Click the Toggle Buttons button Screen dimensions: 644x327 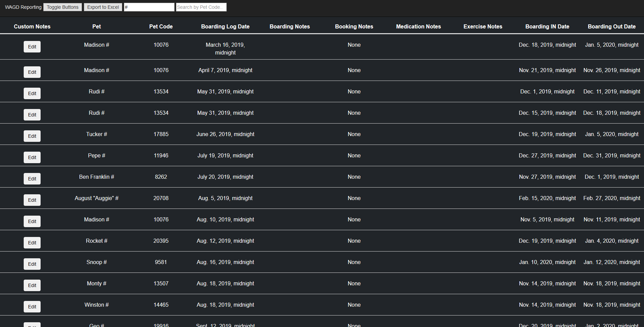(x=63, y=7)
